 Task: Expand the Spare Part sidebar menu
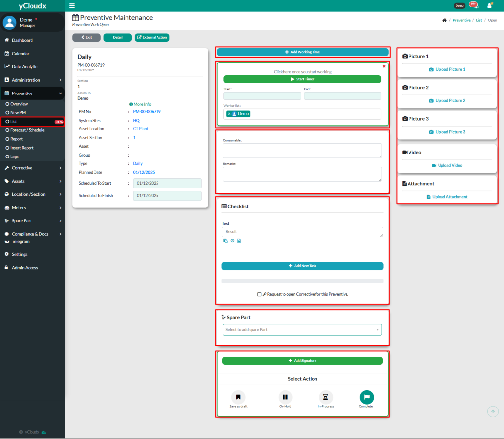click(x=32, y=221)
